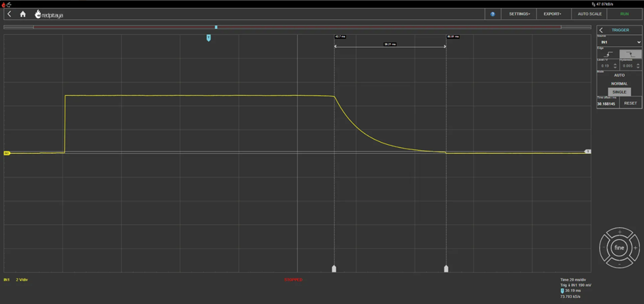The height and width of the screenshot is (304, 644).
Task: Open the trigger Source IN1 dropdown
Action: pyautogui.click(x=619, y=42)
